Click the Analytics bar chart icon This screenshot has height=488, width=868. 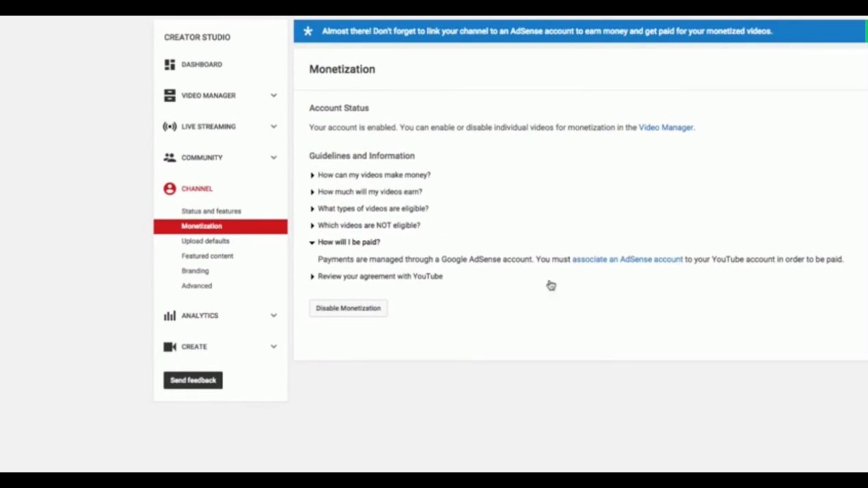click(x=170, y=316)
